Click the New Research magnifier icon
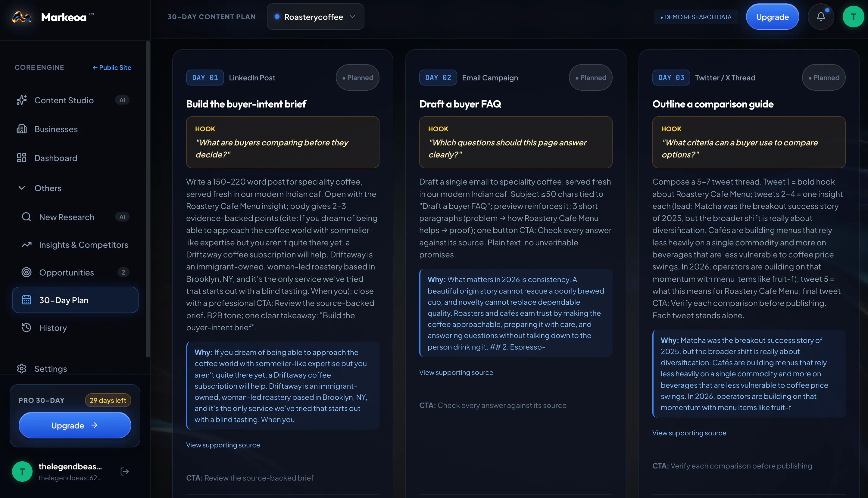The height and width of the screenshot is (498, 868). [x=26, y=217]
